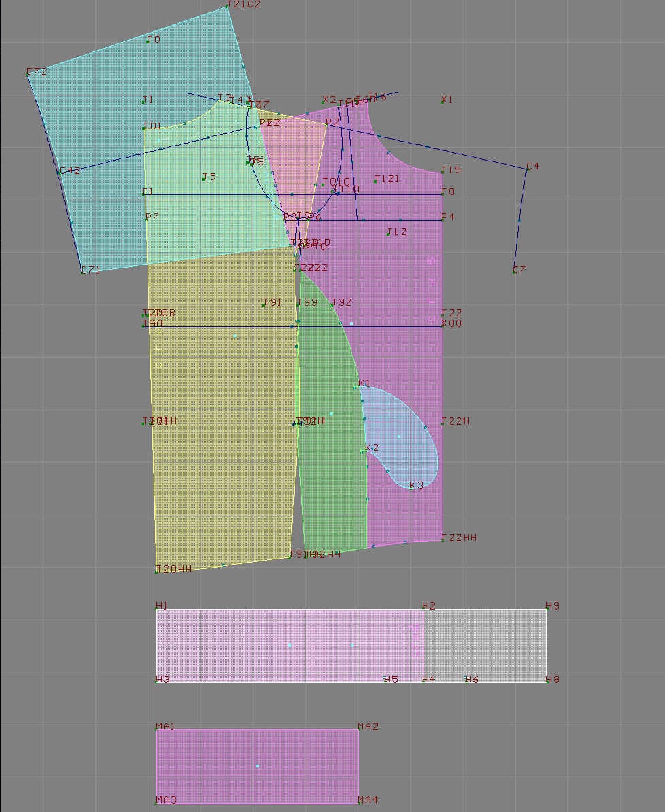Select point J22HH at the hem corner
This screenshot has height=812, width=665.
tap(442, 540)
